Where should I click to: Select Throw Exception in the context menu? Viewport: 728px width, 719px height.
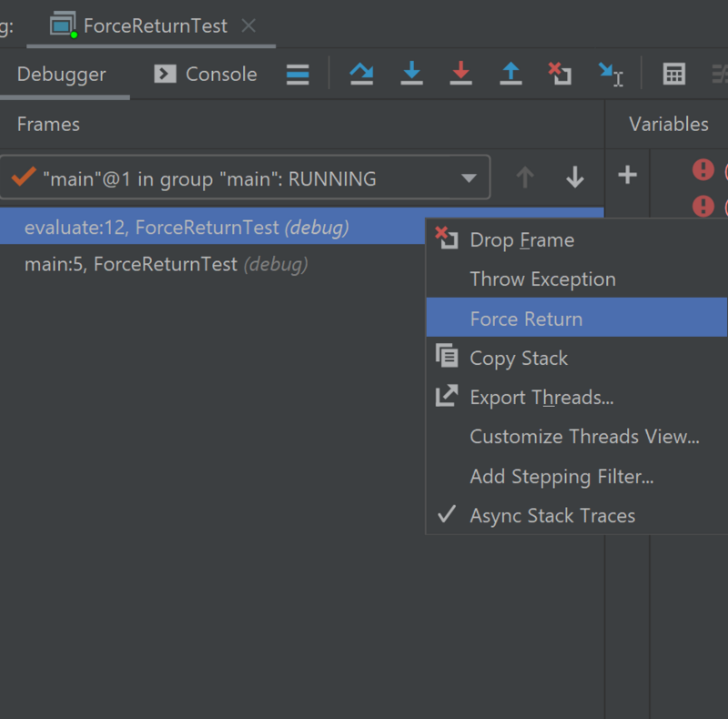[x=542, y=279]
